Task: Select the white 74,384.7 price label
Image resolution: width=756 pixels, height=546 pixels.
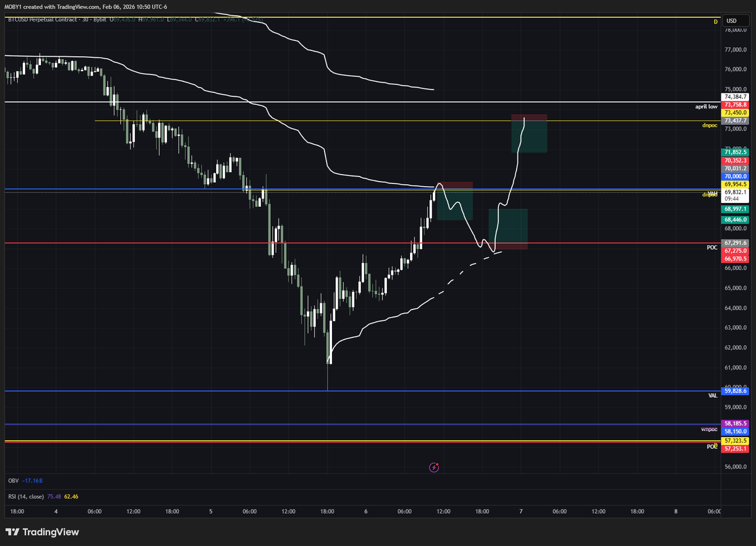Action: 736,97
